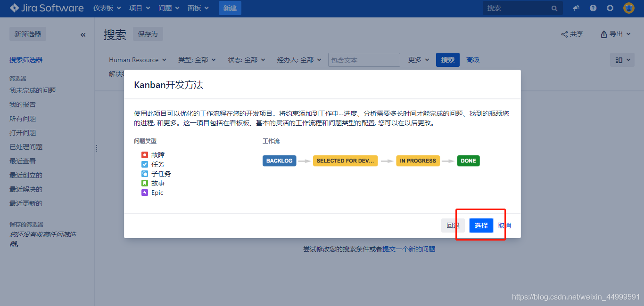Click the 选择 select button in dialog
This screenshot has width=644, height=306.
481,225
